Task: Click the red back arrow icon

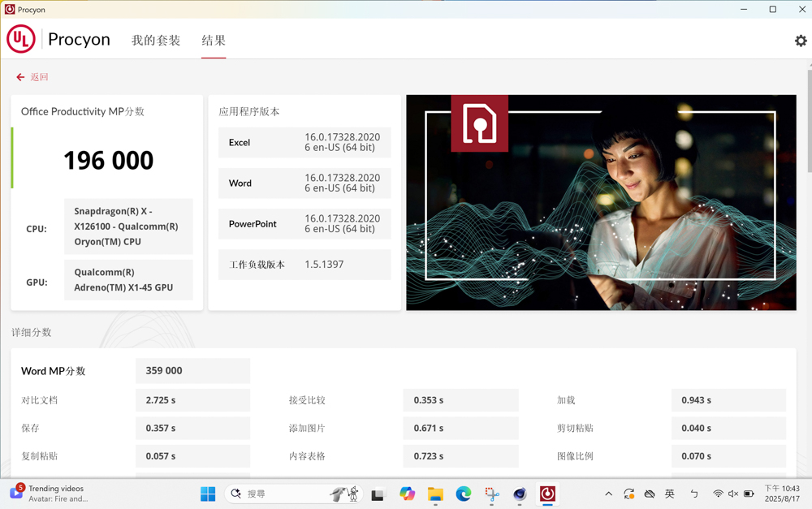Action: pos(20,77)
